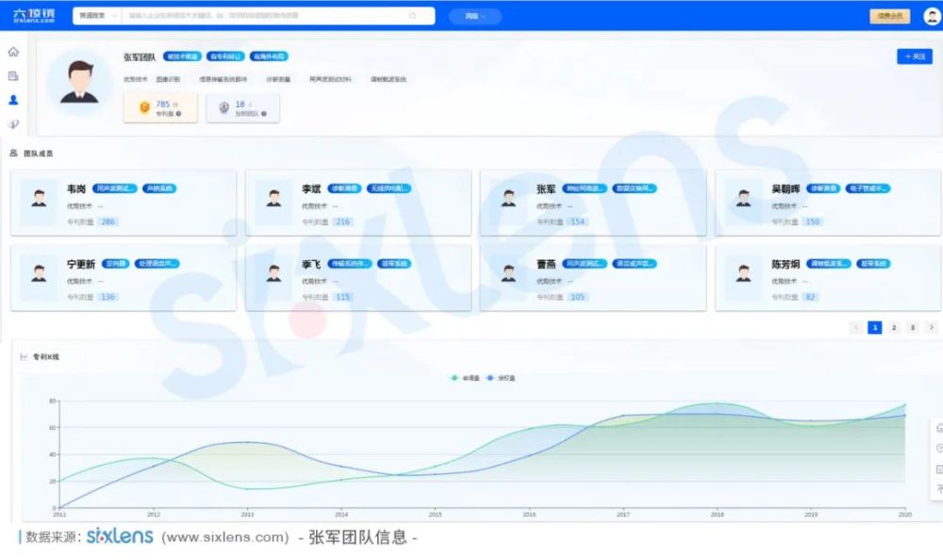Image resolution: width=943 pixels, height=560 pixels.
Task: Click the grey badge icon beside 18
Action: (x=223, y=107)
